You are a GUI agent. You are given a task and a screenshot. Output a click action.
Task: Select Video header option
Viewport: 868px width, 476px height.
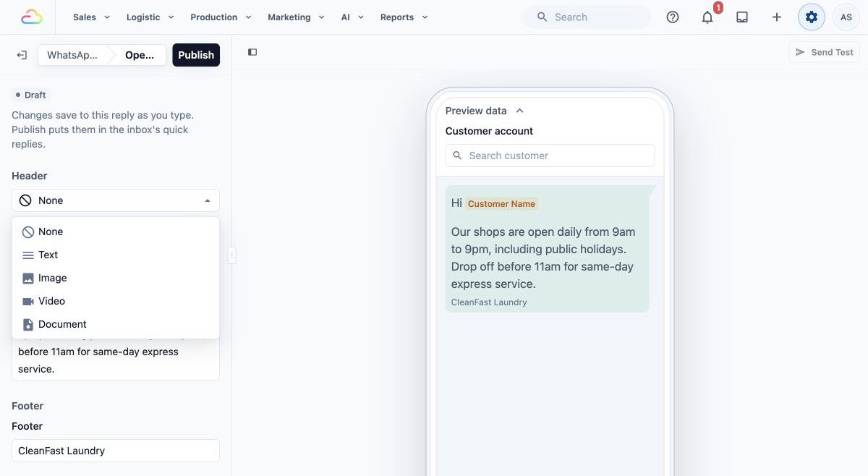pyautogui.click(x=116, y=301)
